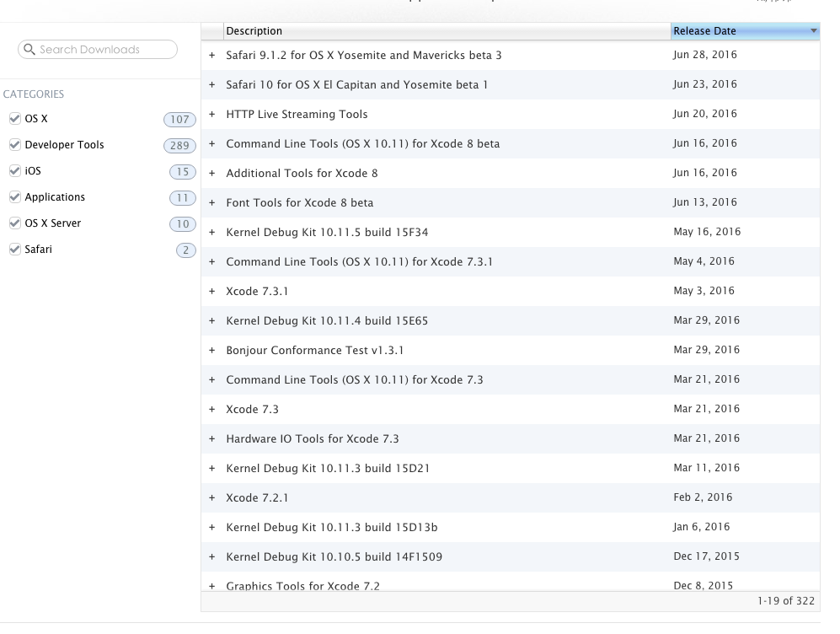Image resolution: width=840 pixels, height=634 pixels.
Task: Expand the Safari 10 beta 1 row
Action: coord(212,84)
